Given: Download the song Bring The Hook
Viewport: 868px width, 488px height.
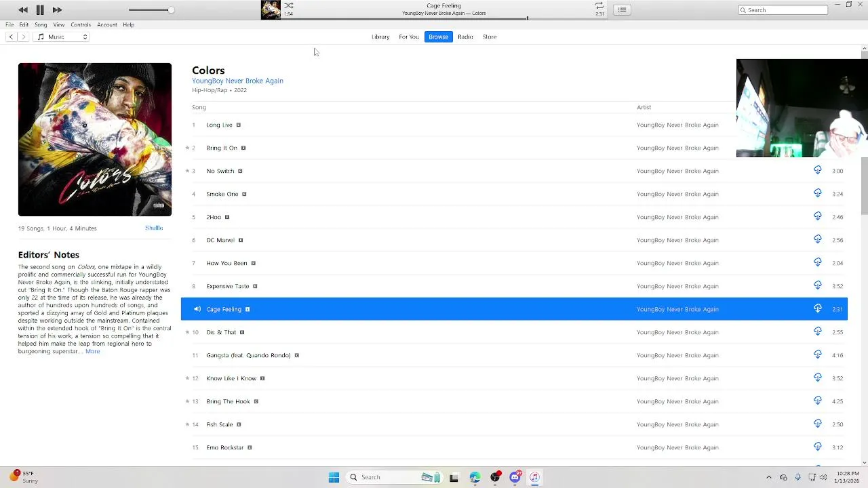Looking at the screenshot, I should click(x=817, y=401).
